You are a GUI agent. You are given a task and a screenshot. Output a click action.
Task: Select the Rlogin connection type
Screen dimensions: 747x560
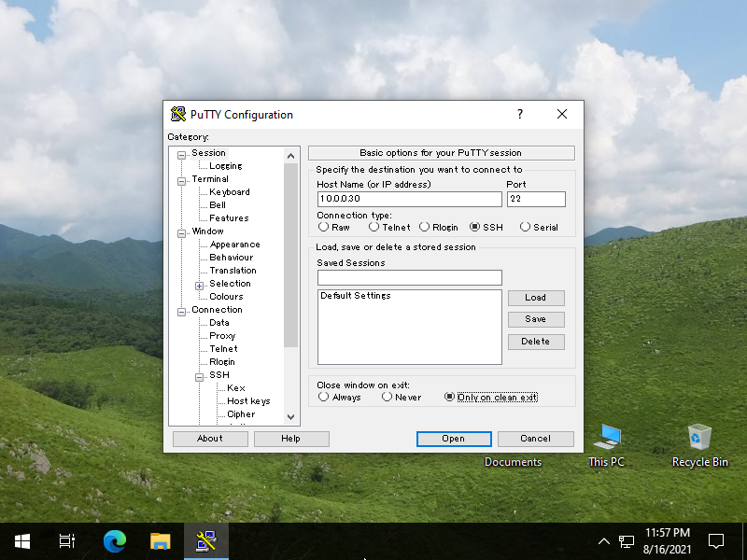[x=439, y=227]
